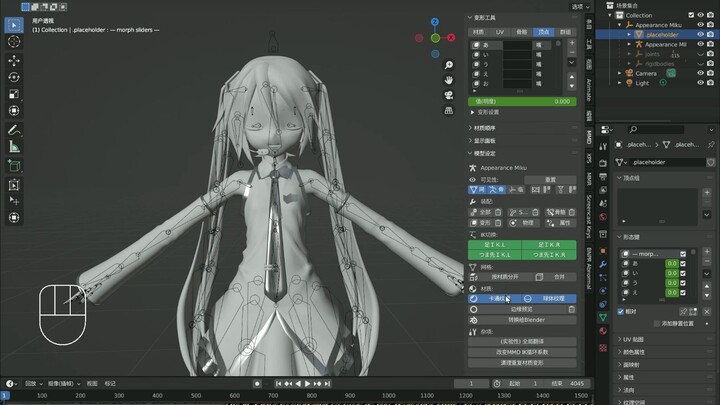Image resolution: width=720 pixels, height=405 pixels.
Task: Switch to the 顶点 morph tab
Action: 544,32
